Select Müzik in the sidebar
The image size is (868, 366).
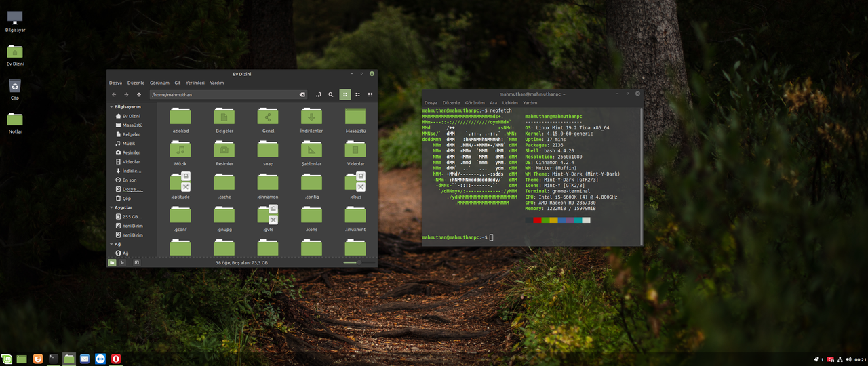click(x=129, y=144)
